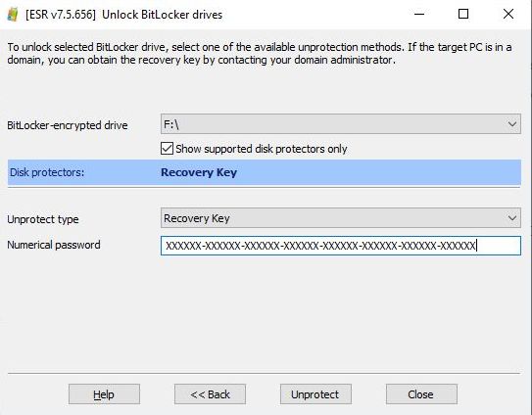Close the dialog with the title bar X

click(508, 14)
